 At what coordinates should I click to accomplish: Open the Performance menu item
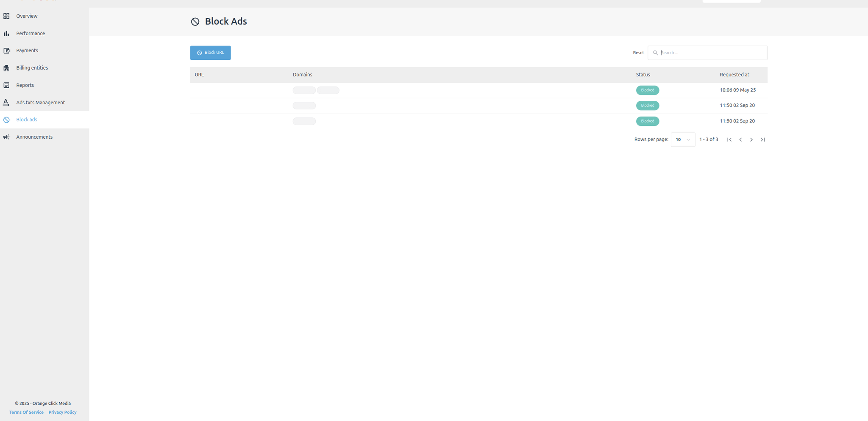tap(31, 33)
